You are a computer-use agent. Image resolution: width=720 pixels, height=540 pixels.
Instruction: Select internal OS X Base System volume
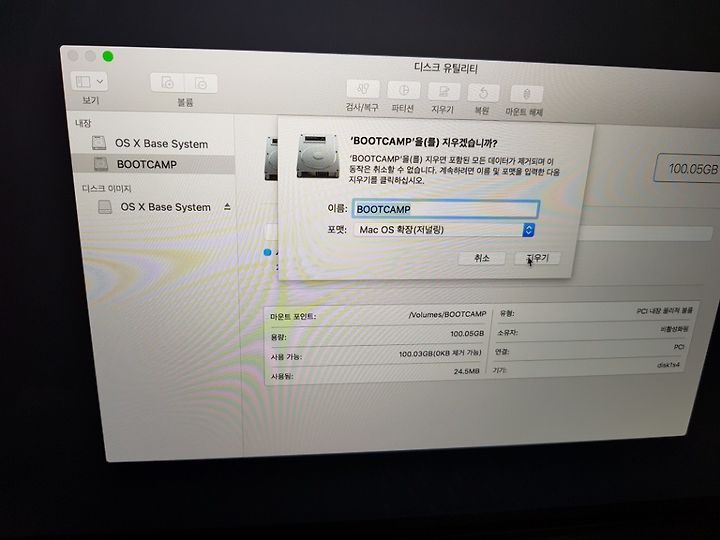(x=153, y=143)
